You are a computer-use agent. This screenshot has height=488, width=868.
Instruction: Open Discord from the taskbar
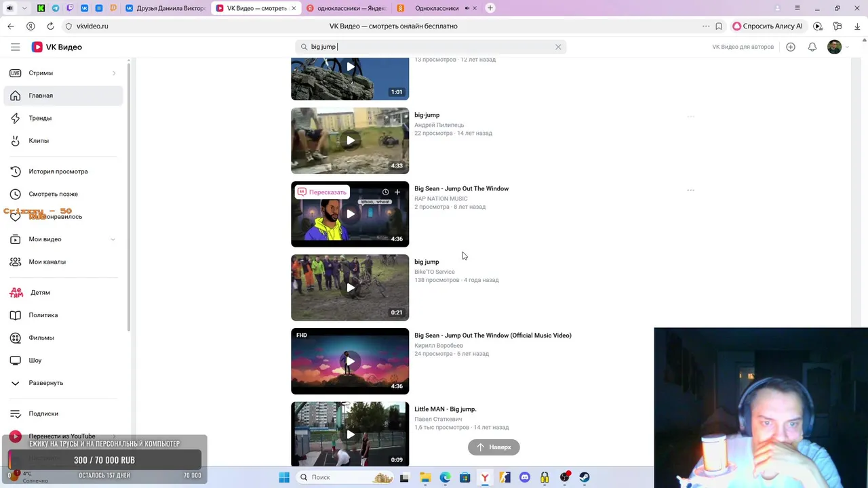524,477
